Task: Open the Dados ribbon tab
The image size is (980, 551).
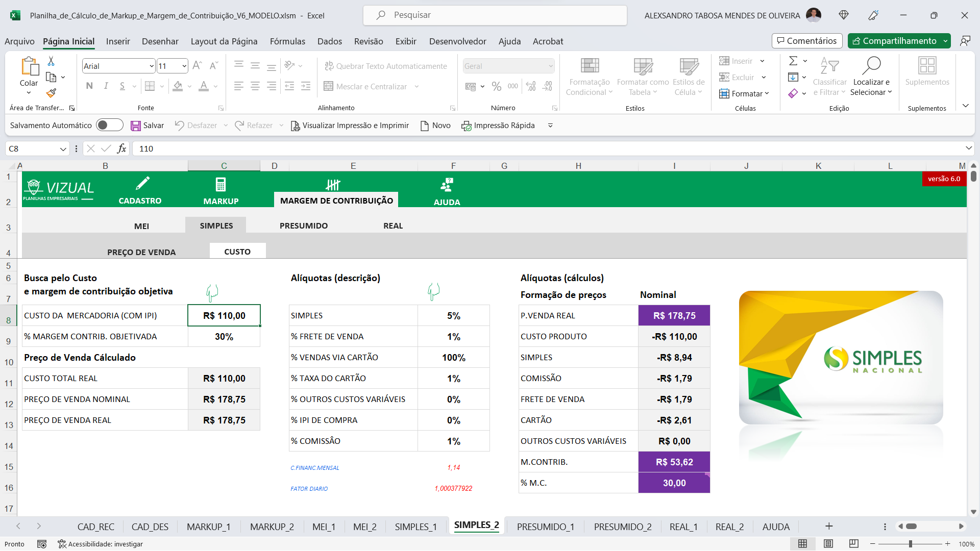Action: coord(330,41)
